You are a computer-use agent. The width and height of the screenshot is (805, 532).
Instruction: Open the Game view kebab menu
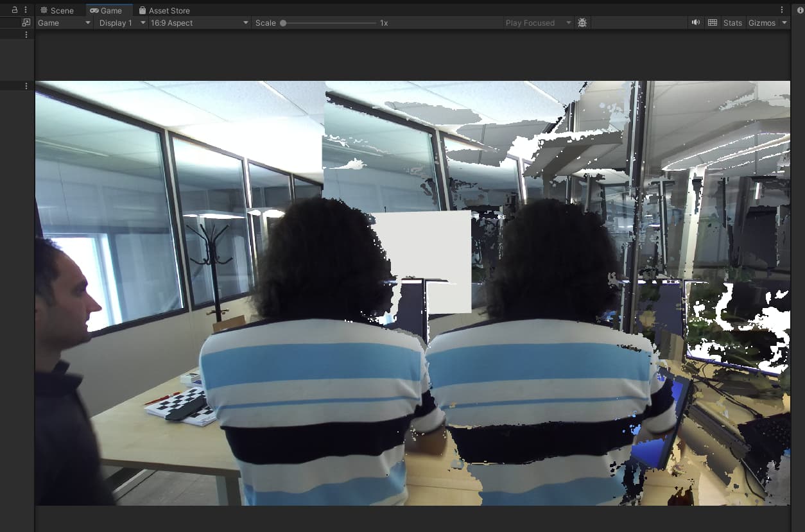click(782, 10)
